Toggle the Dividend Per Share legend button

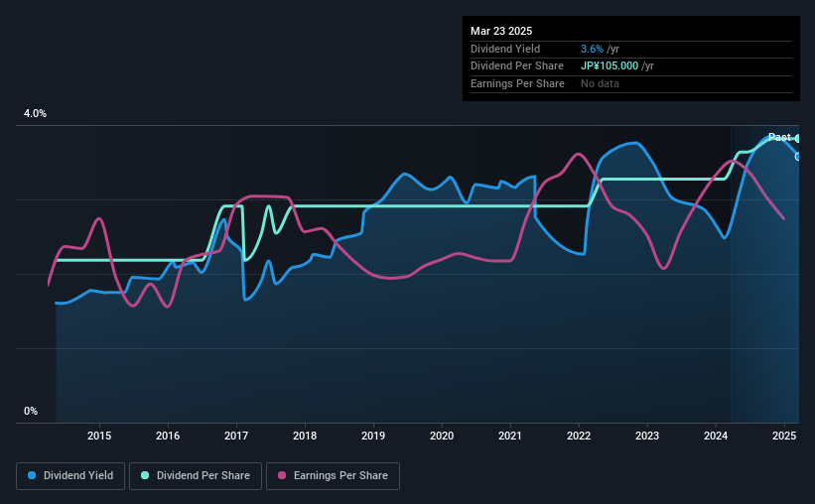196,476
